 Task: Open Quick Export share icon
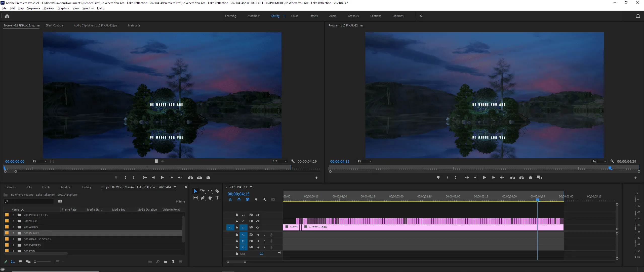638,16
